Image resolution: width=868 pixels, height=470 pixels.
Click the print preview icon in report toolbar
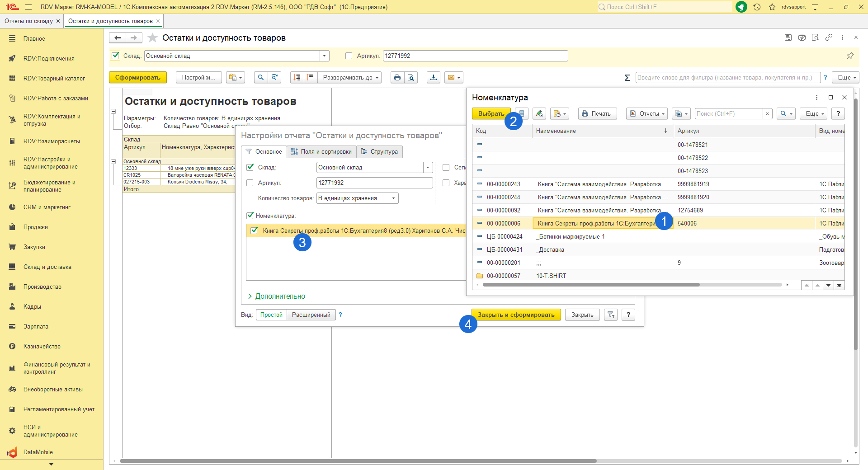[x=410, y=77]
